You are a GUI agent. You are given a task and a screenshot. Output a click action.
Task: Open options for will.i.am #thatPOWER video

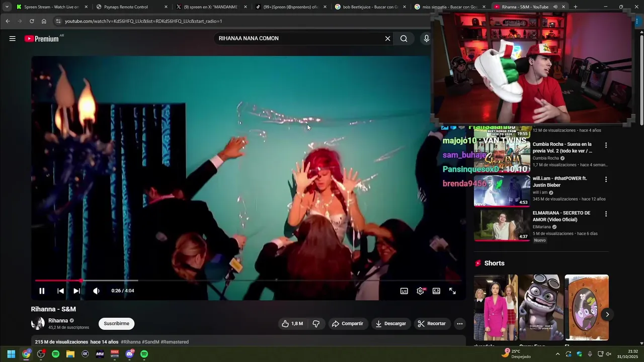click(x=606, y=179)
